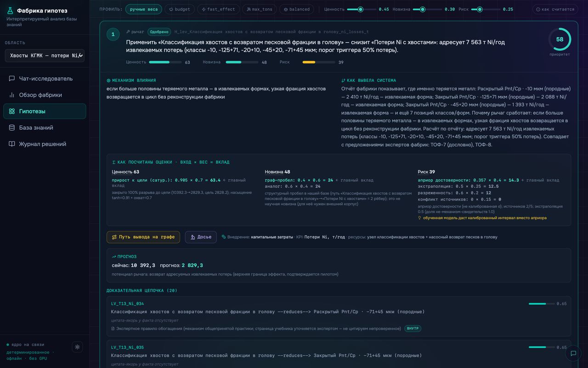The image size is (588, 368).
Task: Click the flask logo icon of Фабрика гипотез
Action: 10,11
